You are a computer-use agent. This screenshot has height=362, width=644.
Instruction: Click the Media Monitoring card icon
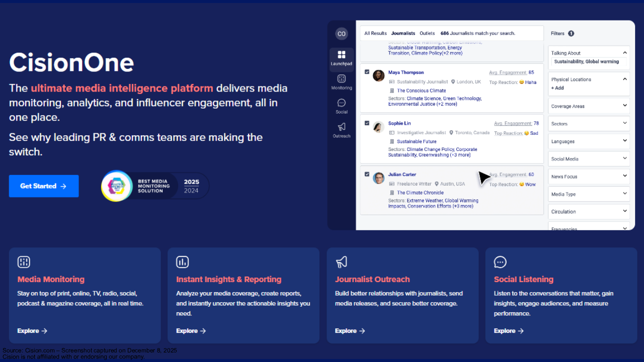click(24, 262)
